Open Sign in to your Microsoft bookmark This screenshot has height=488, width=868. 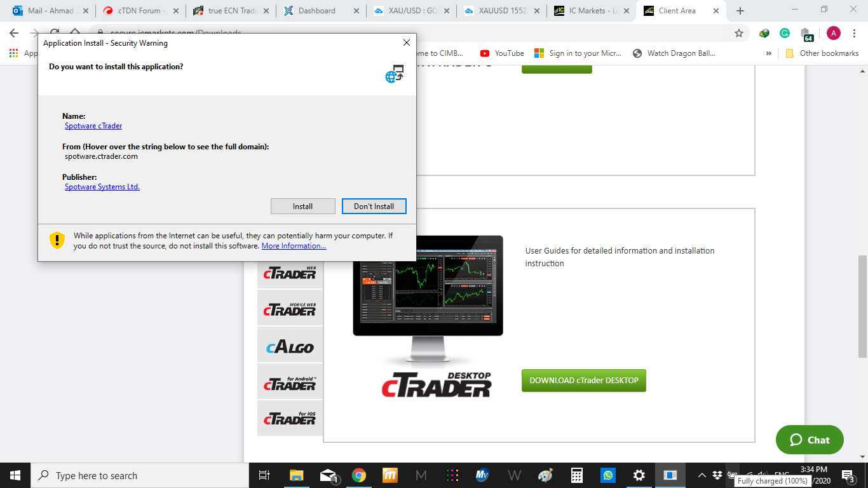(578, 53)
